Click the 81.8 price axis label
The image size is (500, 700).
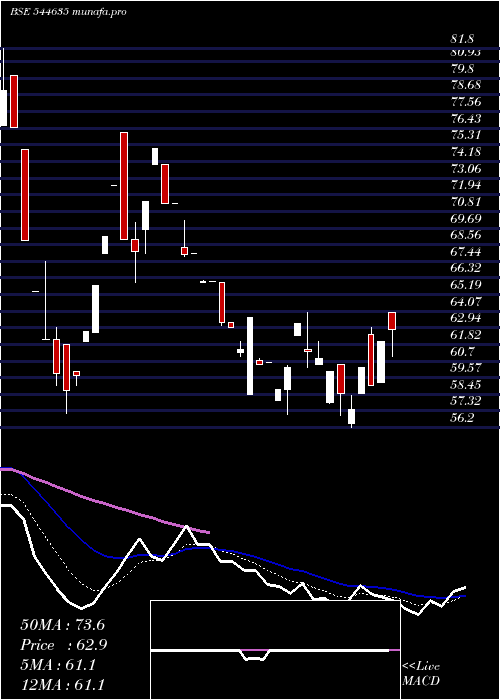[x=462, y=39]
